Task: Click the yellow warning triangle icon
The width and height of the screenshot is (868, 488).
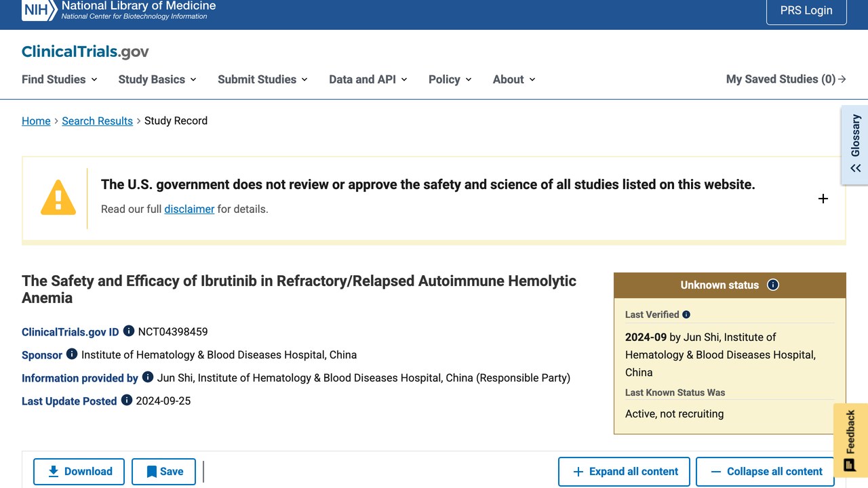Action: pyautogui.click(x=58, y=198)
